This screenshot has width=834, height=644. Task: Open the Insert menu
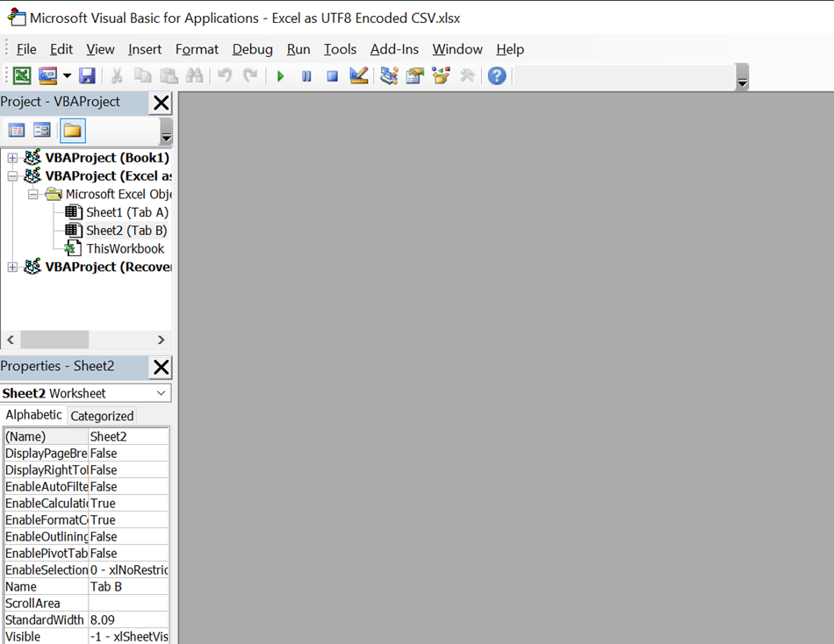click(x=145, y=49)
